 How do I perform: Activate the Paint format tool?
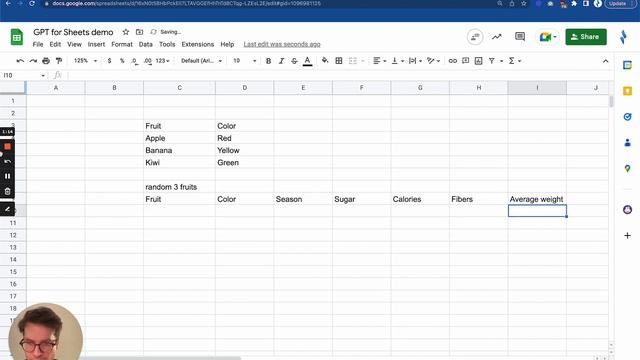(x=59, y=61)
